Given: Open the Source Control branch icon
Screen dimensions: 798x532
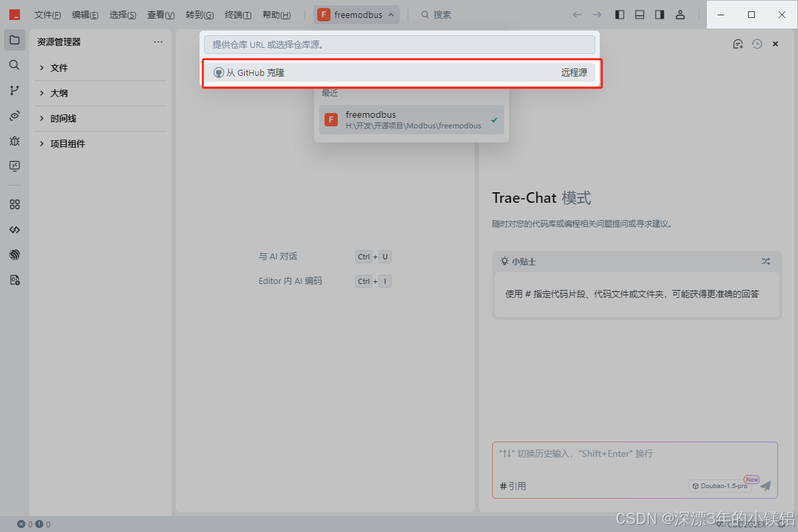Looking at the screenshot, I should pos(15,90).
